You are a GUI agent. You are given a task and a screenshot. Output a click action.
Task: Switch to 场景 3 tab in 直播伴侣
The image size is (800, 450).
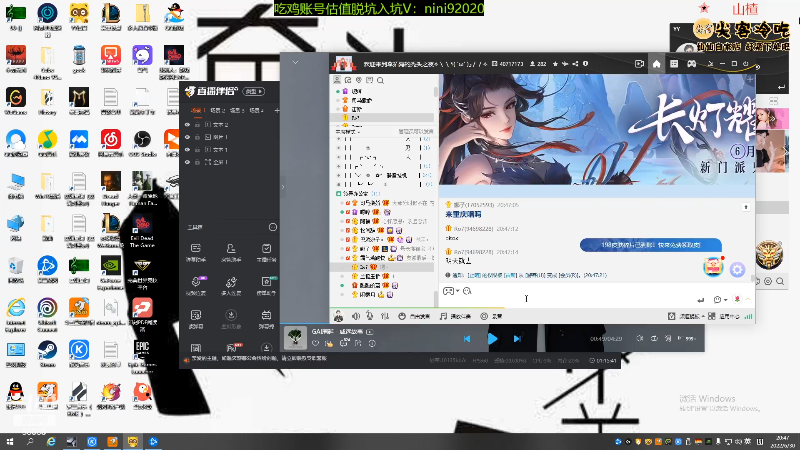237,110
